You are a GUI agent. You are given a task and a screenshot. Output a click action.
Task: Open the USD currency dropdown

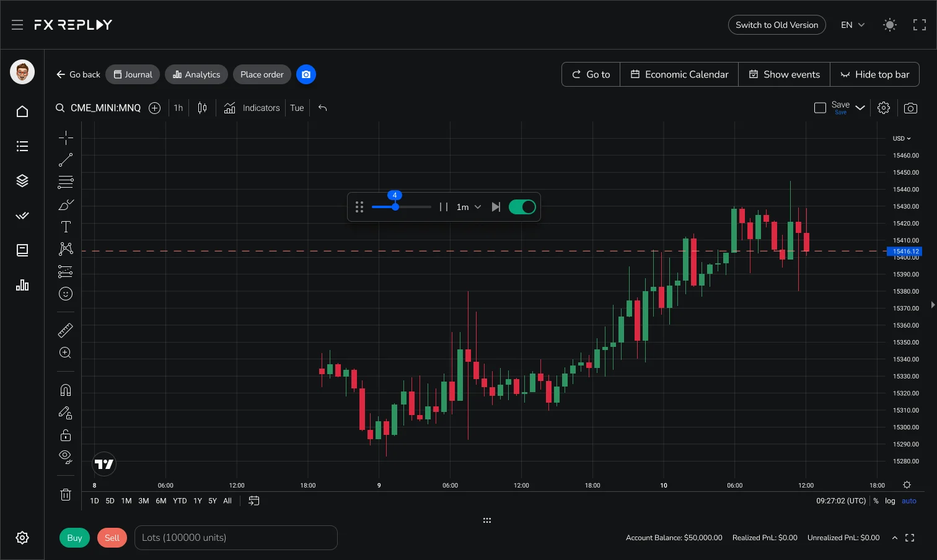(x=902, y=138)
